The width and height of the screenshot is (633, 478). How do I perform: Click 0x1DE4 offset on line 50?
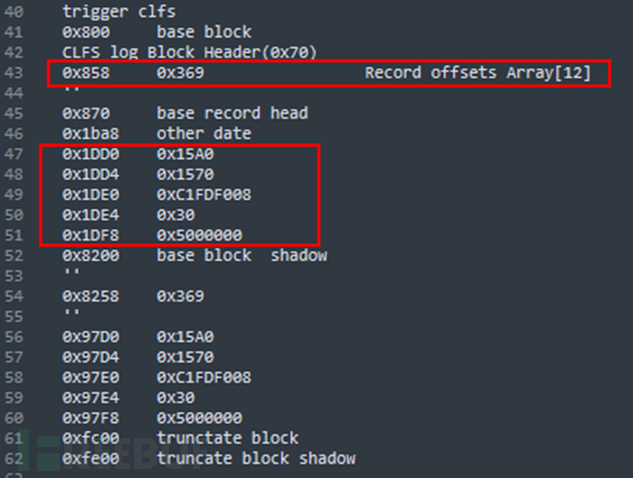click(x=91, y=215)
